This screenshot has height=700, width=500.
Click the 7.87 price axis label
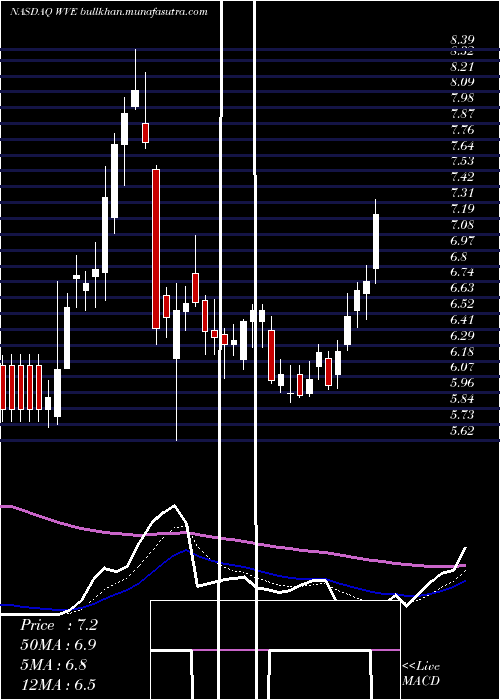tap(462, 114)
